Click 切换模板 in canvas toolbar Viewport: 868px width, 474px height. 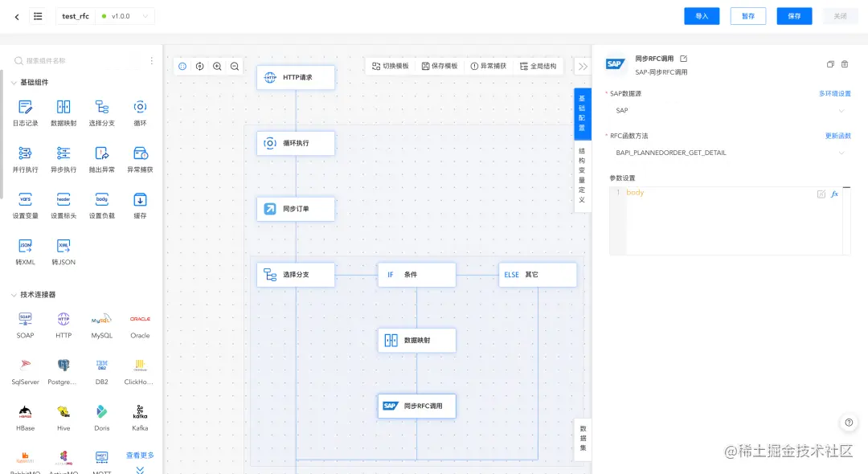pos(391,67)
